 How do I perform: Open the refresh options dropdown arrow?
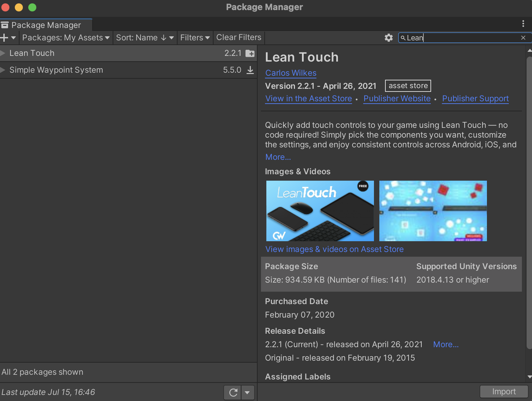pyautogui.click(x=248, y=392)
